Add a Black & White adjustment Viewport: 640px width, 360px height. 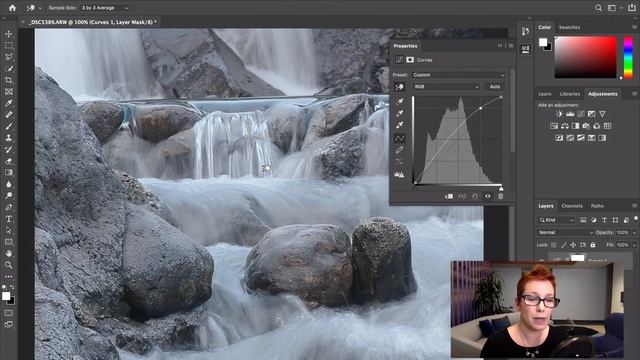click(x=576, y=126)
